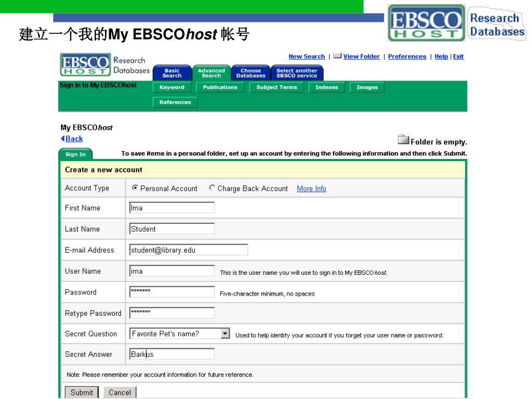This screenshot has width=532, height=399.
Task: Open the Choose Databases tab
Action: coord(251,73)
